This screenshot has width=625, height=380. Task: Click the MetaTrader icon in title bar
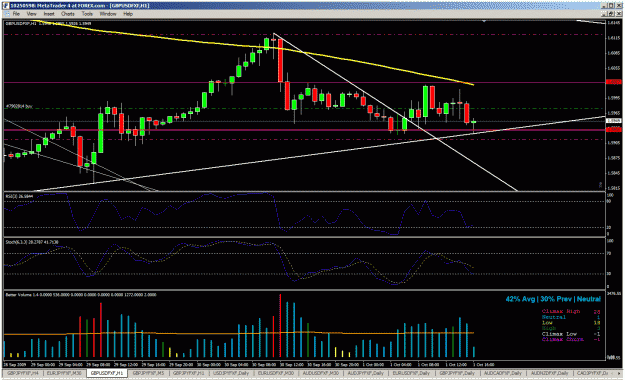point(6,6)
